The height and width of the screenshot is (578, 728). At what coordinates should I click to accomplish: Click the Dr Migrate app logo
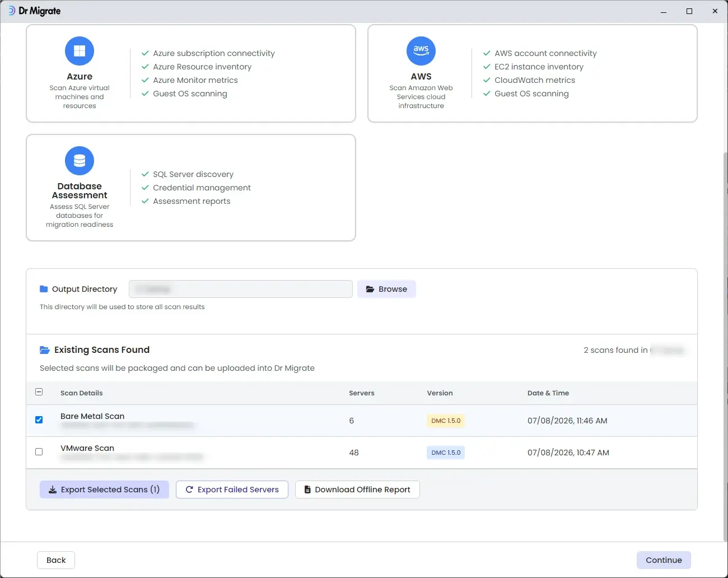pos(12,11)
